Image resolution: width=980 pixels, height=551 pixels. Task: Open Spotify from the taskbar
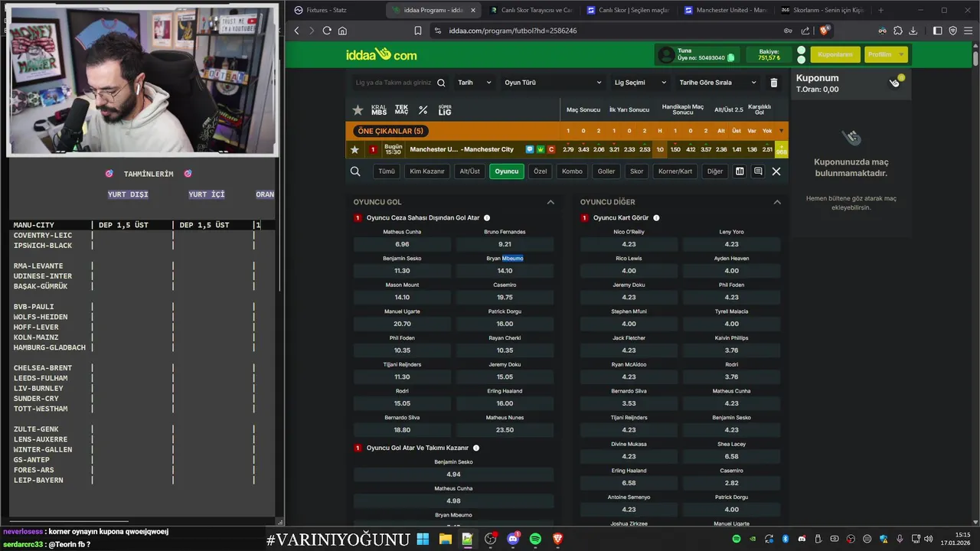[535, 539]
